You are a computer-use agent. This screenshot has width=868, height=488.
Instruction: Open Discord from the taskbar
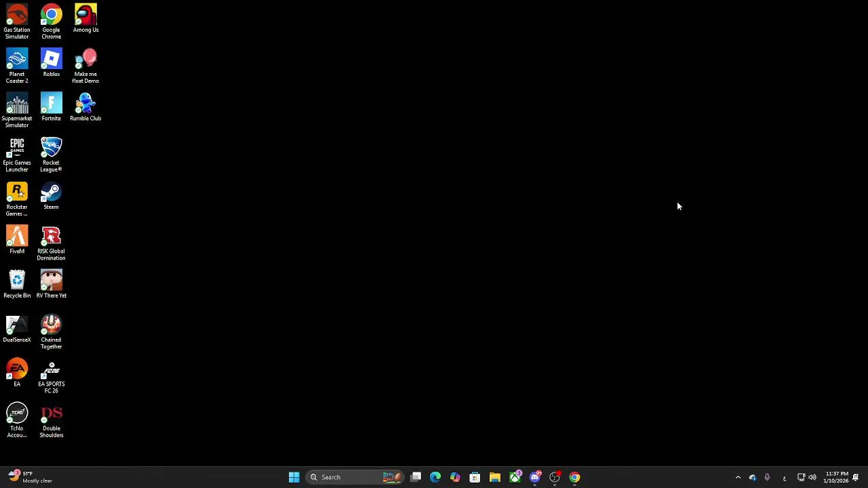(x=535, y=477)
